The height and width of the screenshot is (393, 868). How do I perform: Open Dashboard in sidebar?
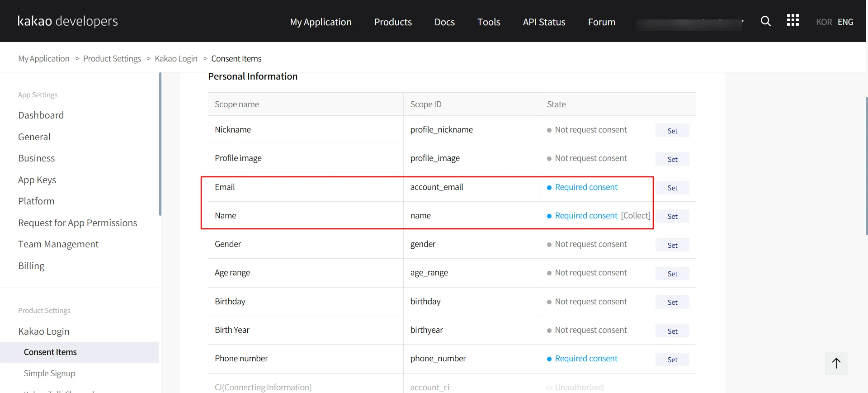point(41,115)
